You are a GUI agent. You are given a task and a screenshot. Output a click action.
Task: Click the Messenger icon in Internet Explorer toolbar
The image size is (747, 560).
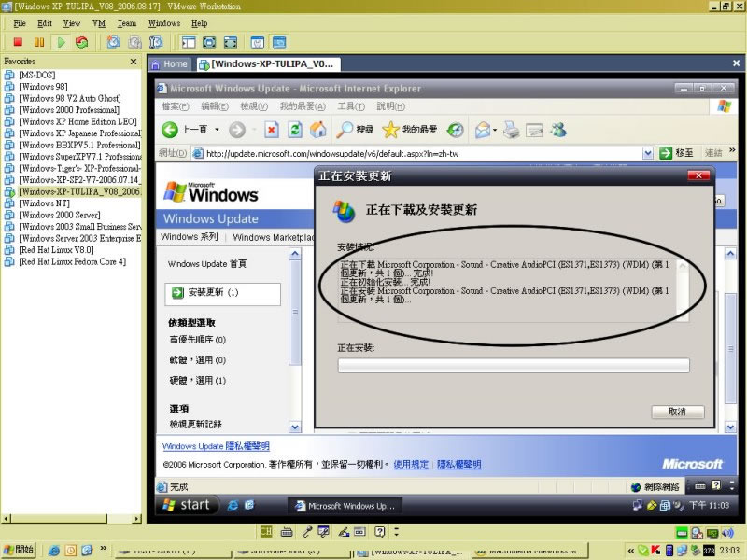(558, 130)
